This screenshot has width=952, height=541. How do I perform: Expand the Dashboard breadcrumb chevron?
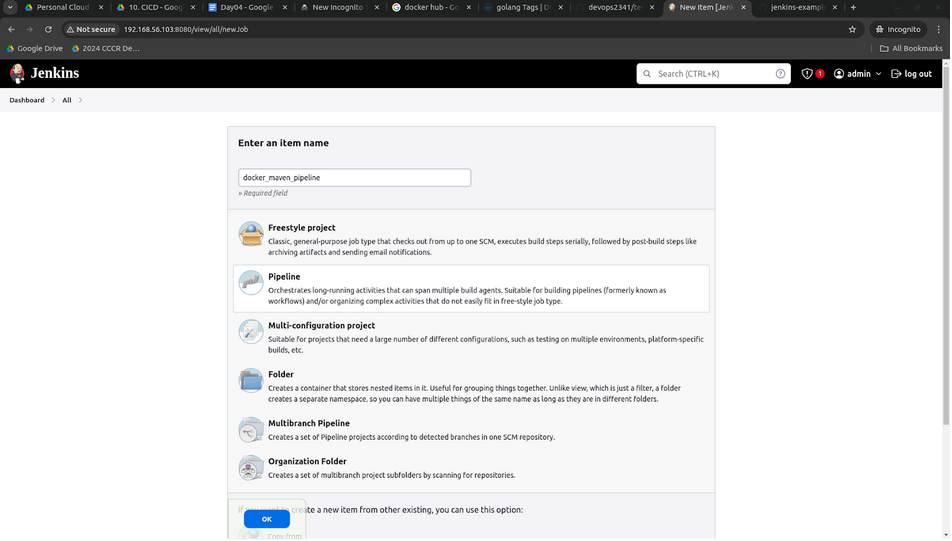[x=53, y=100]
